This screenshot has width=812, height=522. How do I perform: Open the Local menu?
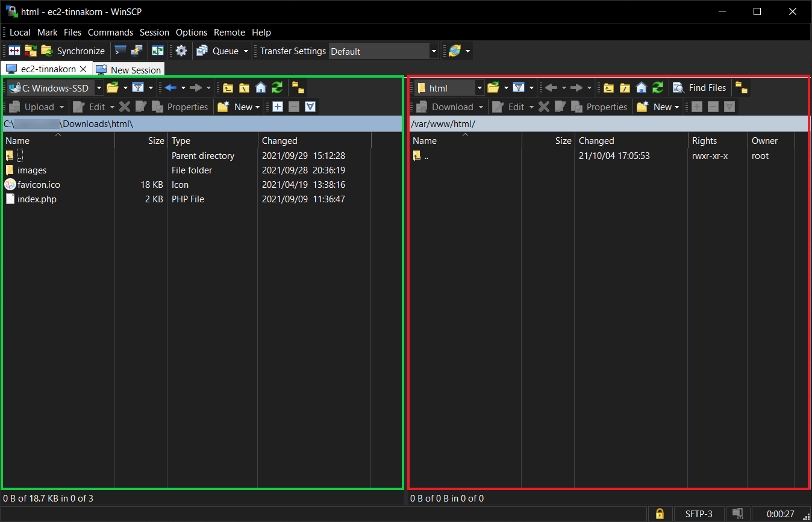coord(20,33)
